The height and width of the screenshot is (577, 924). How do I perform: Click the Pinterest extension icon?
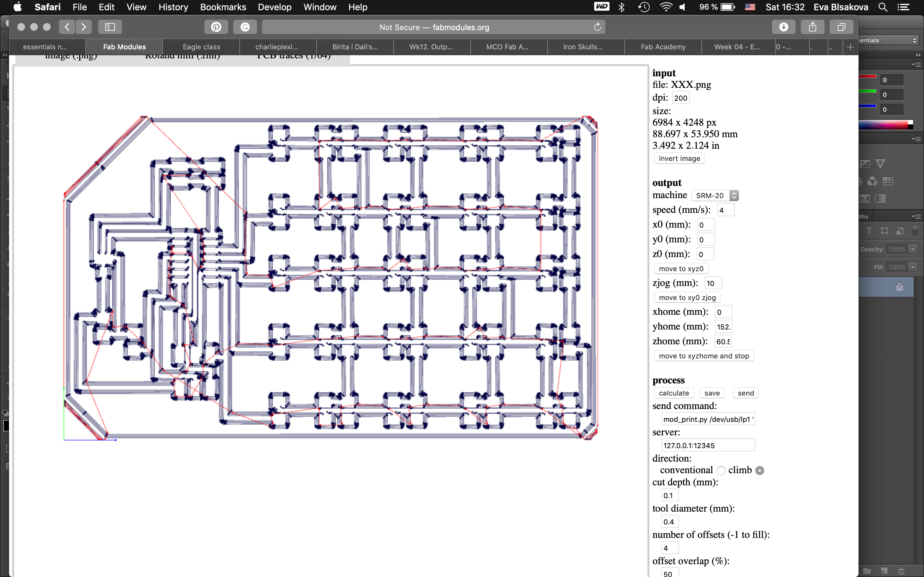pos(216,27)
